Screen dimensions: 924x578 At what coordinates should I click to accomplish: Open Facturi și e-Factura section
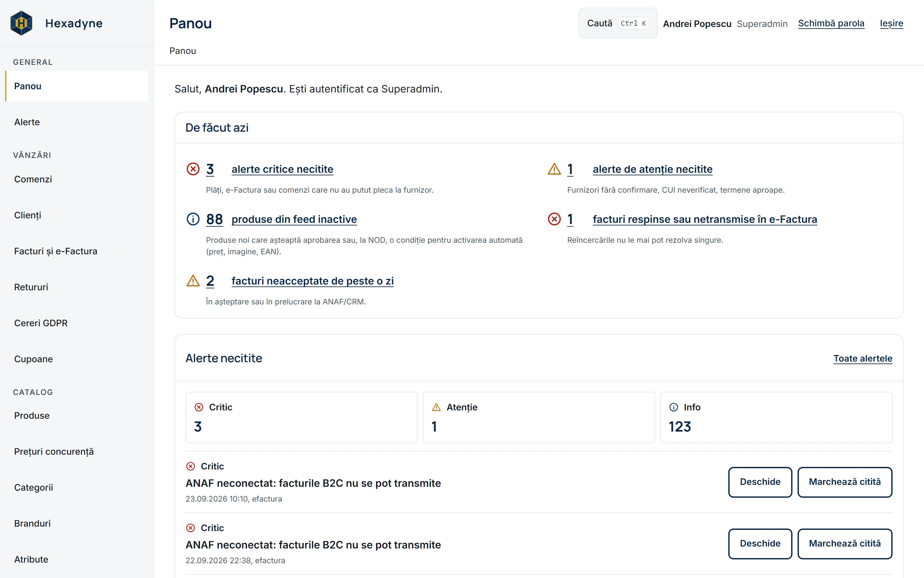77,251
